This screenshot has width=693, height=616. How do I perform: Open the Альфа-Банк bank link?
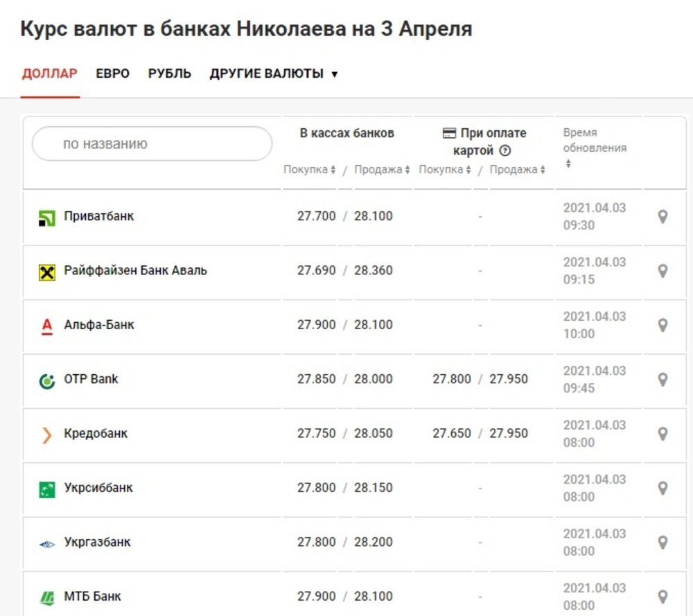tap(99, 325)
